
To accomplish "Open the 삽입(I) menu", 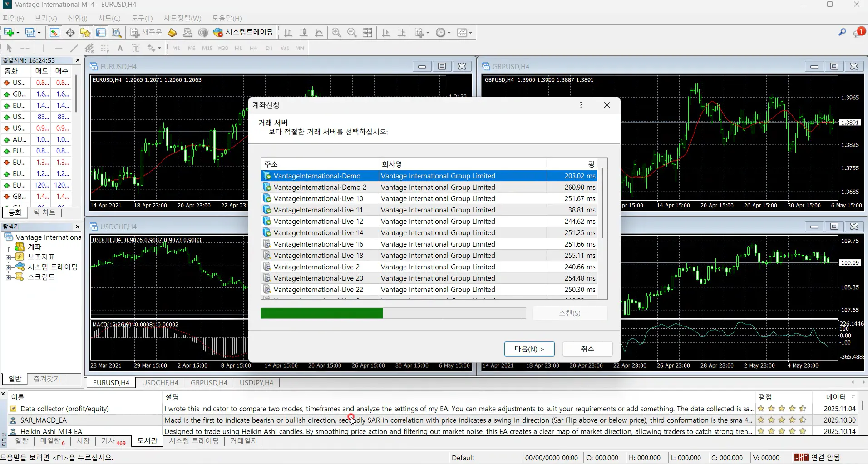I will tap(78, 18).
